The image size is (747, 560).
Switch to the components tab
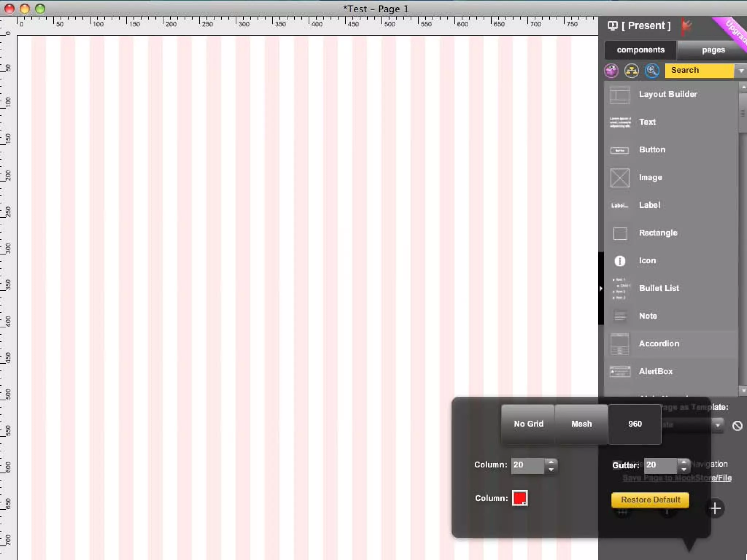pos(640,50)
